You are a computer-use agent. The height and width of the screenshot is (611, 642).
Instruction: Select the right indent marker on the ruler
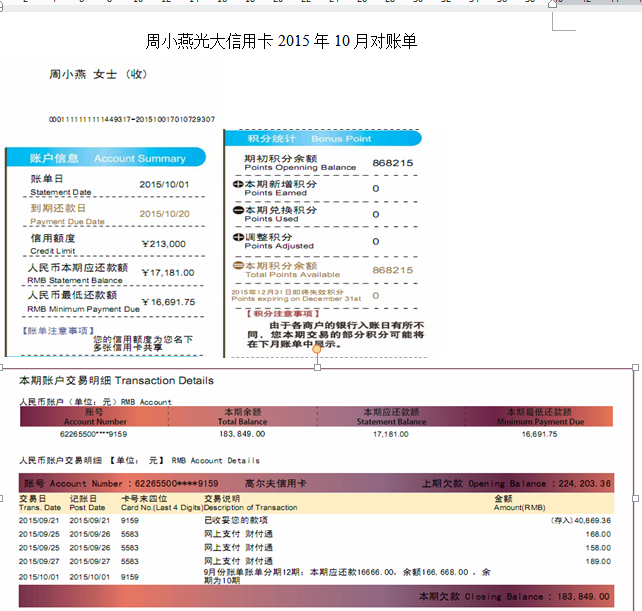[553, 4]
